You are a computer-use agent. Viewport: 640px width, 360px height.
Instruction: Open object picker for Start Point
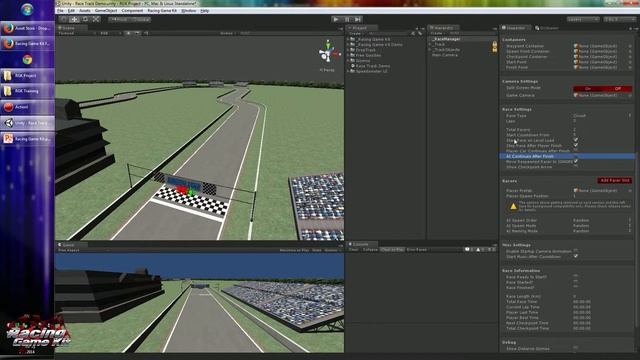tap(630, 62)
